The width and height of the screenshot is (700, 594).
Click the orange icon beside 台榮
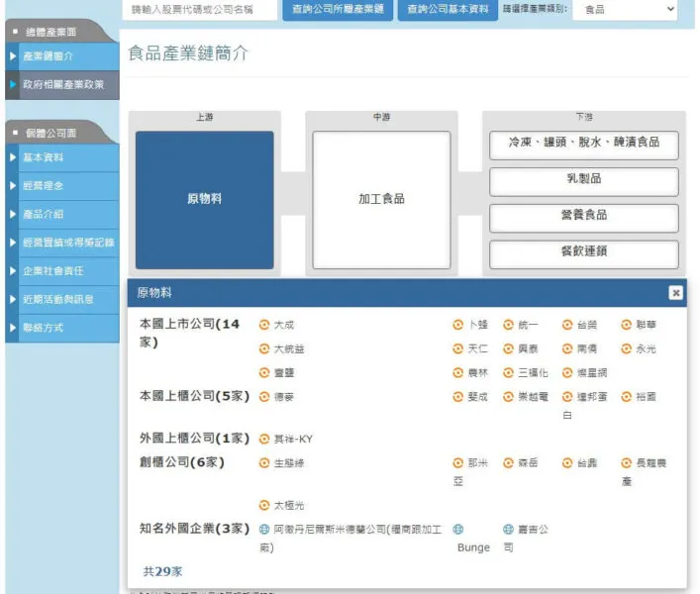567,325
